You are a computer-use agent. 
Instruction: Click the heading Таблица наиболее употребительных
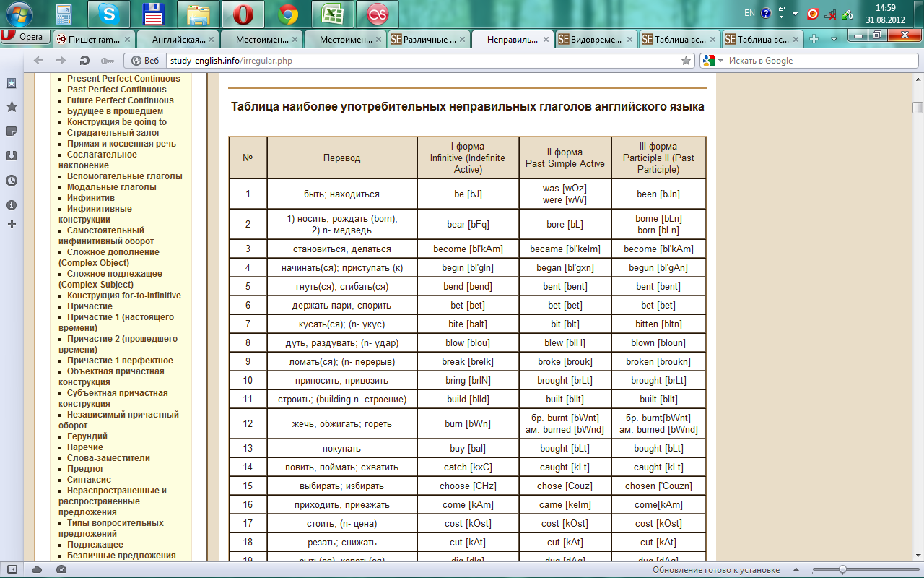tap(467, 107)
